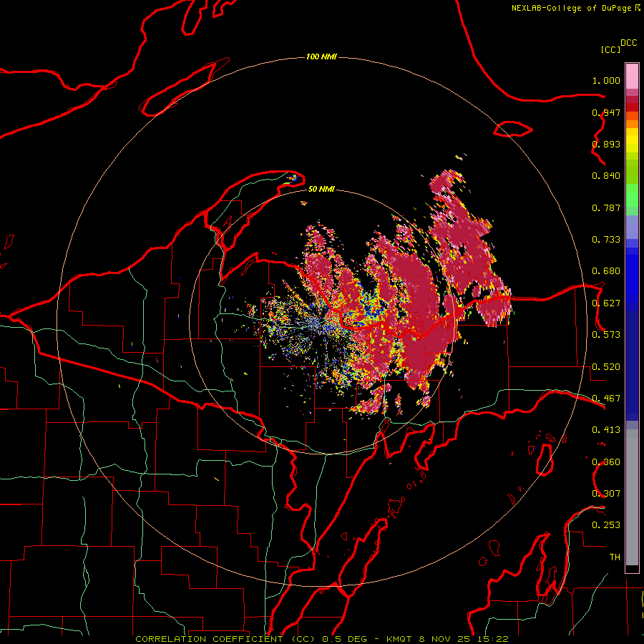
Task: Click the 50 NMI range ring label
Action: [321, 189]
